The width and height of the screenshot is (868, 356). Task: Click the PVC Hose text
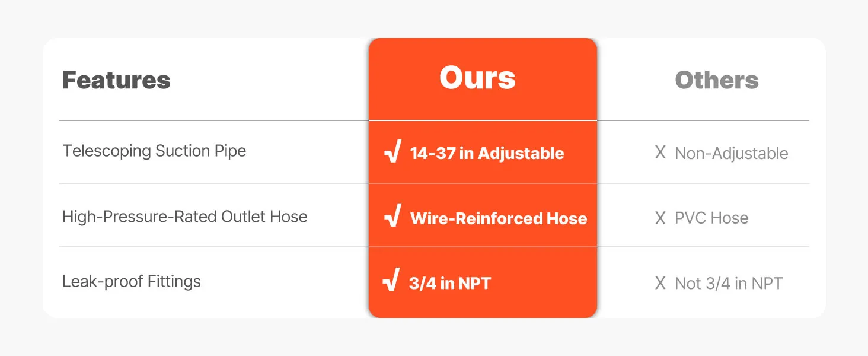click(x=711, y=218)
